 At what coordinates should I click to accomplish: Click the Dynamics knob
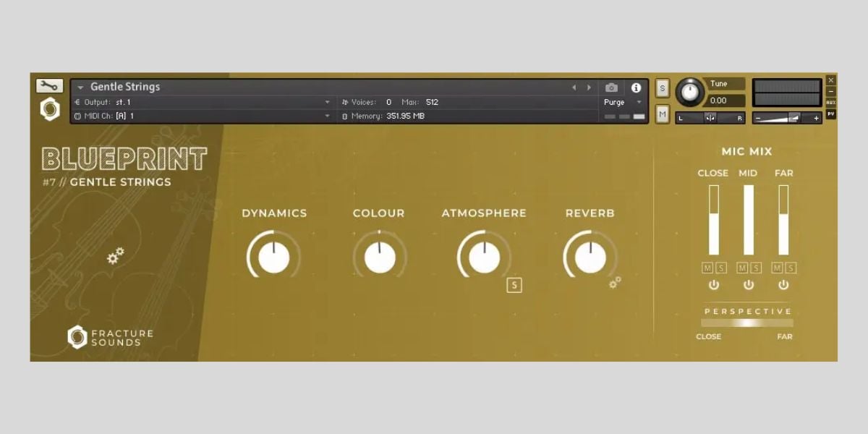[274, 257]
